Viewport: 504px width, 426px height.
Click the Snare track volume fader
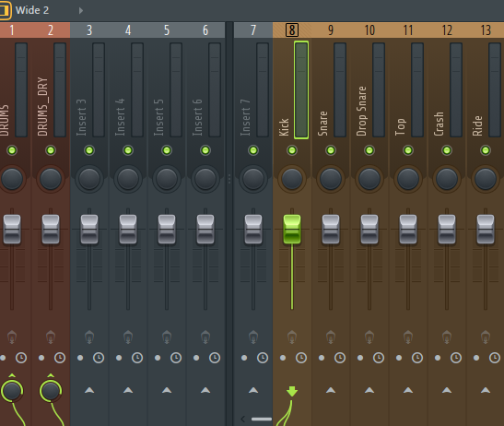[x=331, y=229]
